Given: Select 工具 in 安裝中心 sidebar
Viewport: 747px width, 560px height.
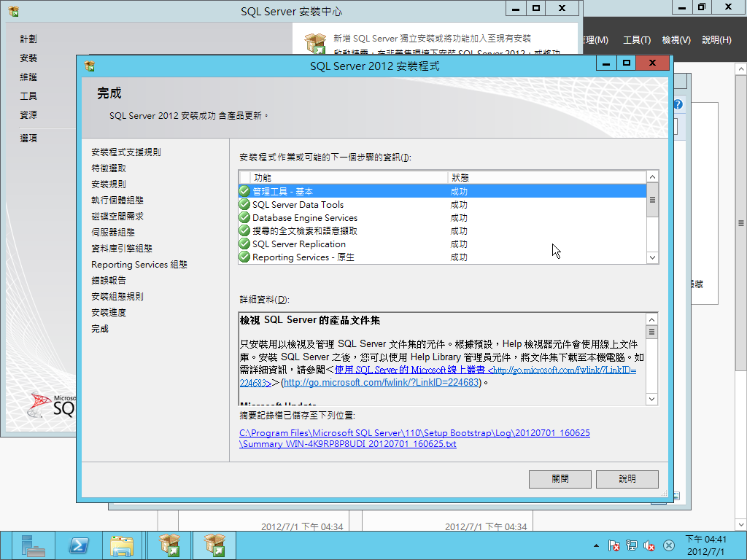Looking at the screenshot, I should coord(28,96).
